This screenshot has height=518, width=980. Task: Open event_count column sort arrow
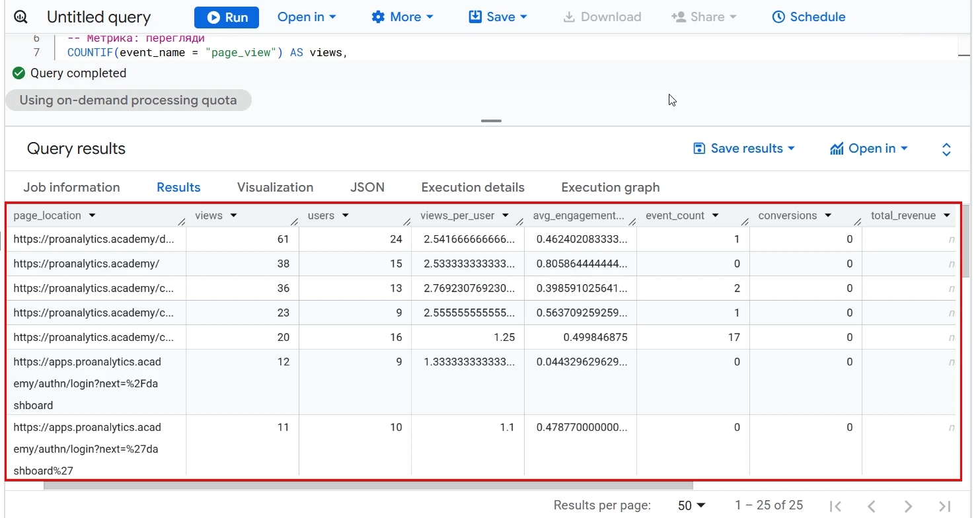tap(716, 215)
